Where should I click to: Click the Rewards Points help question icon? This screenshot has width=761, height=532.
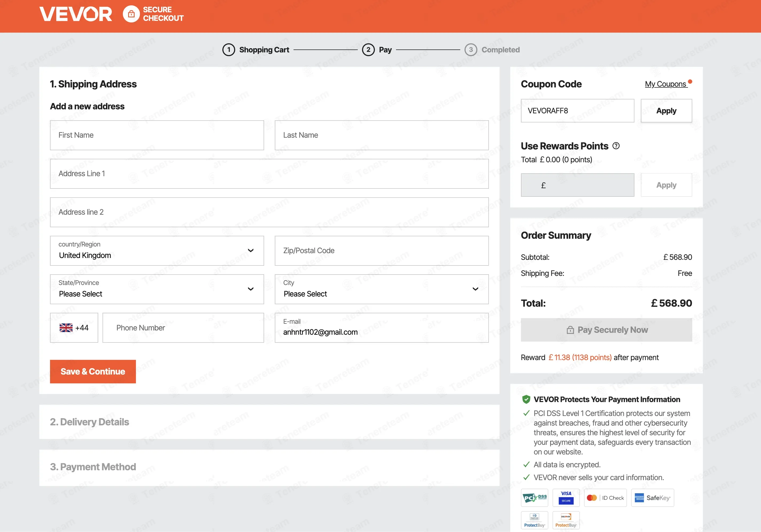coord(616,146)
